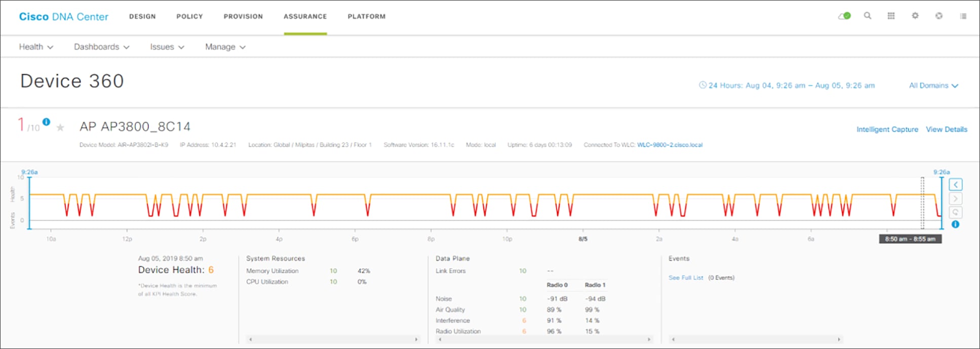Open the PROVISION menu
Screen dimensions: 980x349
(243, 17)
